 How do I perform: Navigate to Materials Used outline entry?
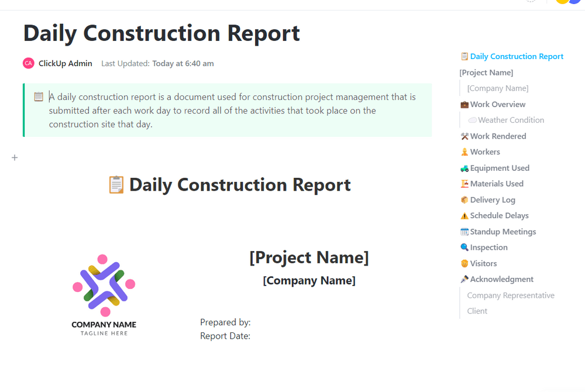coord(497,184)
